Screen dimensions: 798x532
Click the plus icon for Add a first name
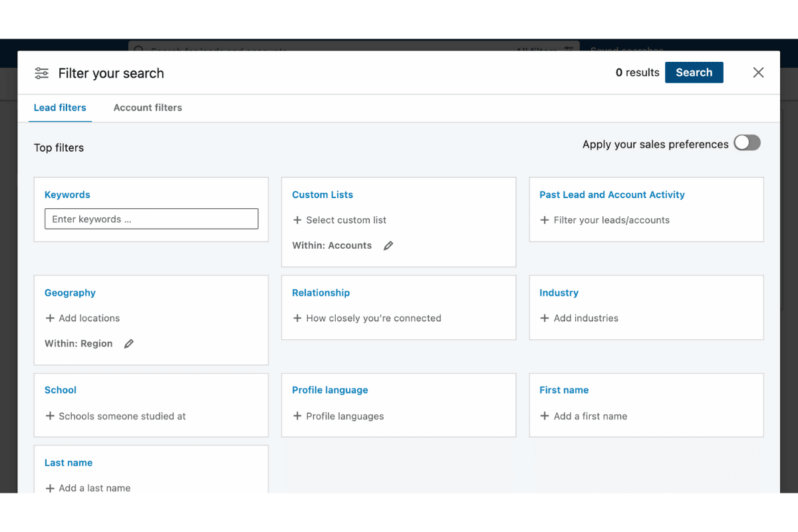point(545,416)
